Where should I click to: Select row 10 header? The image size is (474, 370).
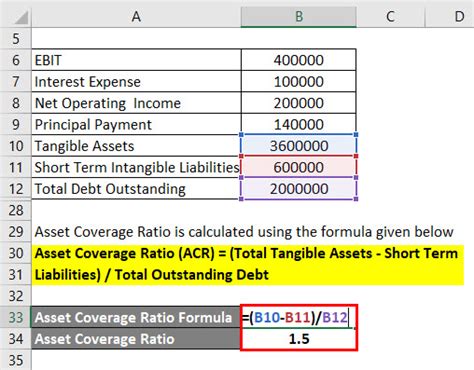tap(16, 146)
